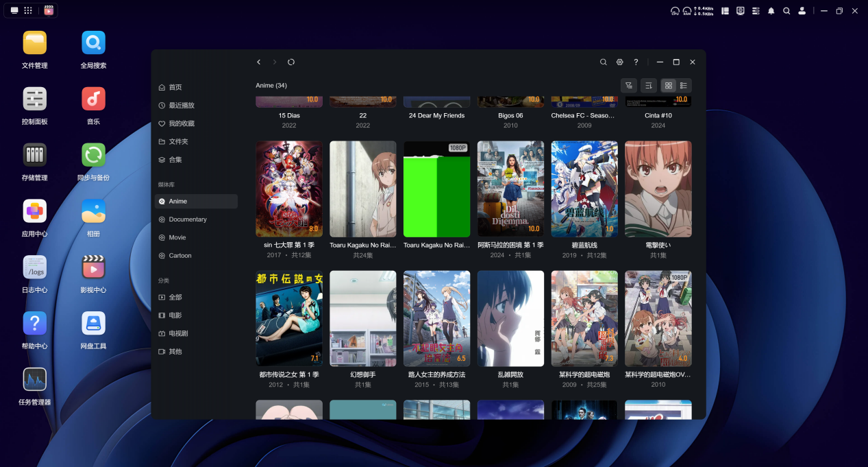Screen dimensions: 868x467
Task: Click the Anime (34) heading
Action: click(x=271, y=86)
